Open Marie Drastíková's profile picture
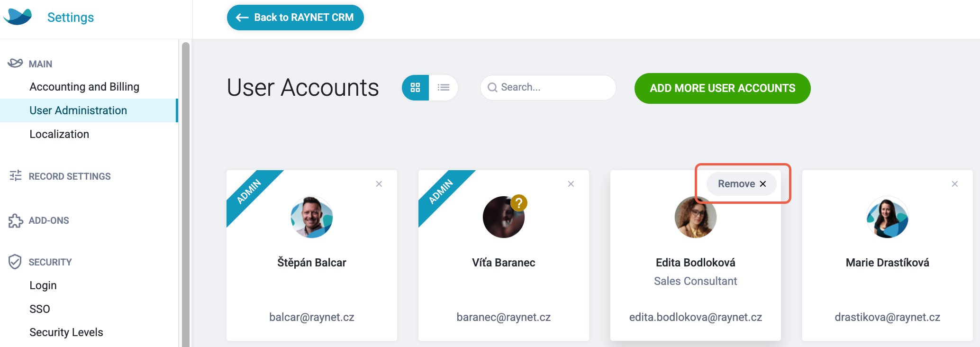This screenshot has width=980, height=347. tap(888, 217)
